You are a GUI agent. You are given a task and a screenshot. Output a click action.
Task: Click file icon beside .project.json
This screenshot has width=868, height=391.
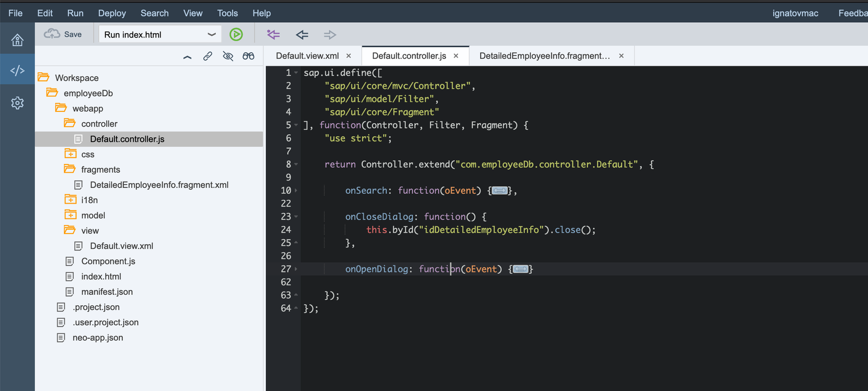(x=61, y=307)
